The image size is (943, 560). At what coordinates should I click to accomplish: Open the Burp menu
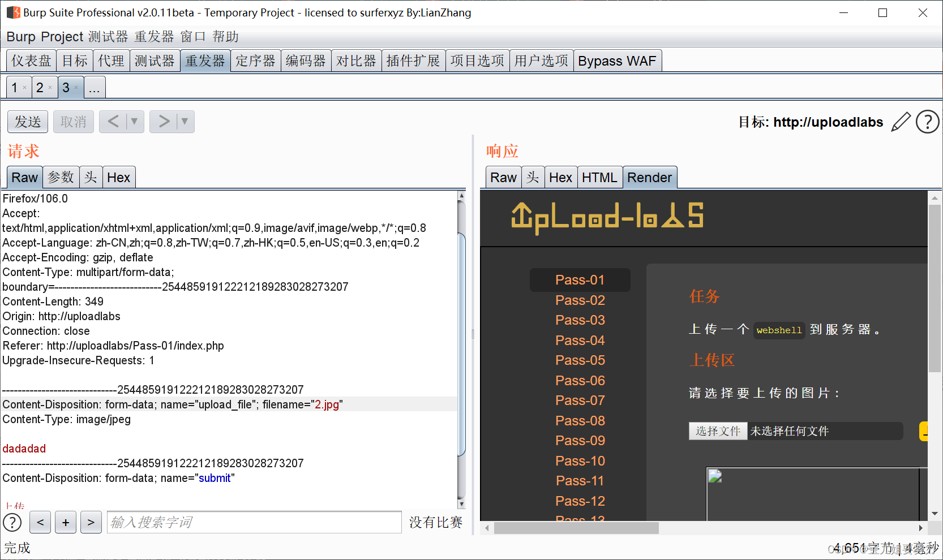pyautogui.click(x=21, y=37)
